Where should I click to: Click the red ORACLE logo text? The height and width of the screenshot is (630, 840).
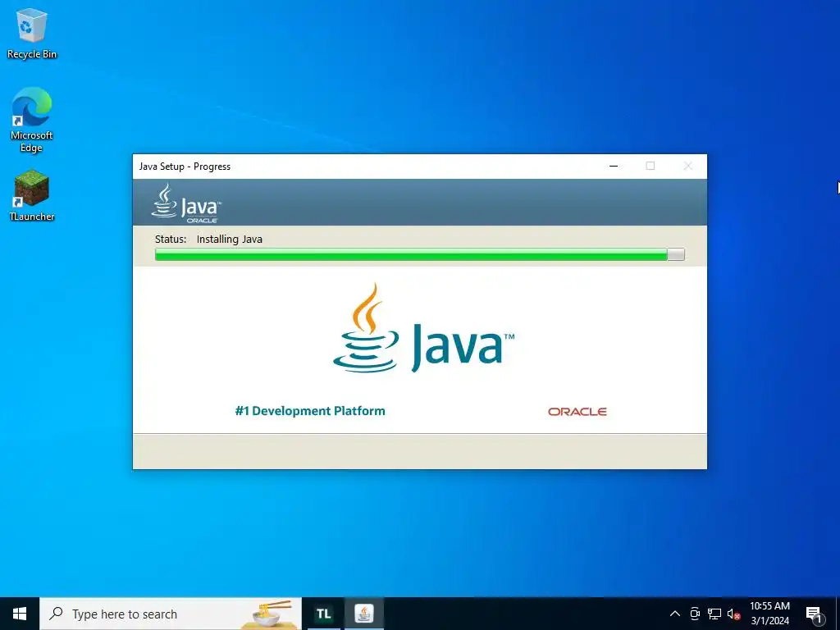tap(577, 412)
